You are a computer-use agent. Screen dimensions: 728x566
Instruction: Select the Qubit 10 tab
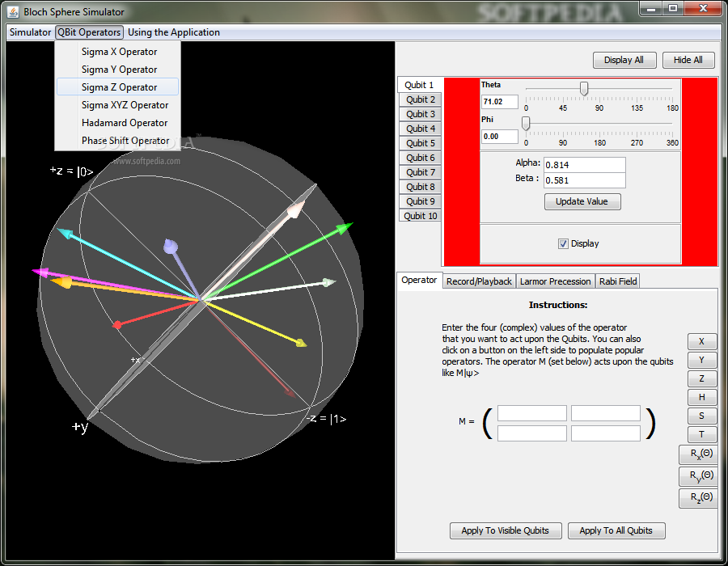pyautogui.click(x=420, y=216)
